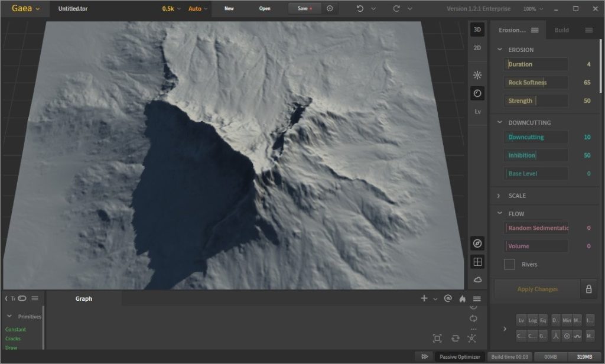Click the grid layout icon
This screenshot has width=605, height=364.
tap(477, 261)
